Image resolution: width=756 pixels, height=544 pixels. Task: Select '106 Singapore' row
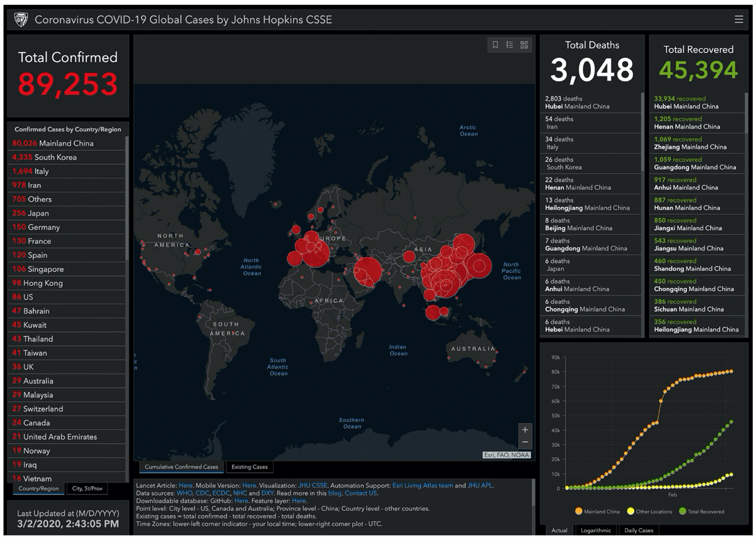tap(66, 269)
